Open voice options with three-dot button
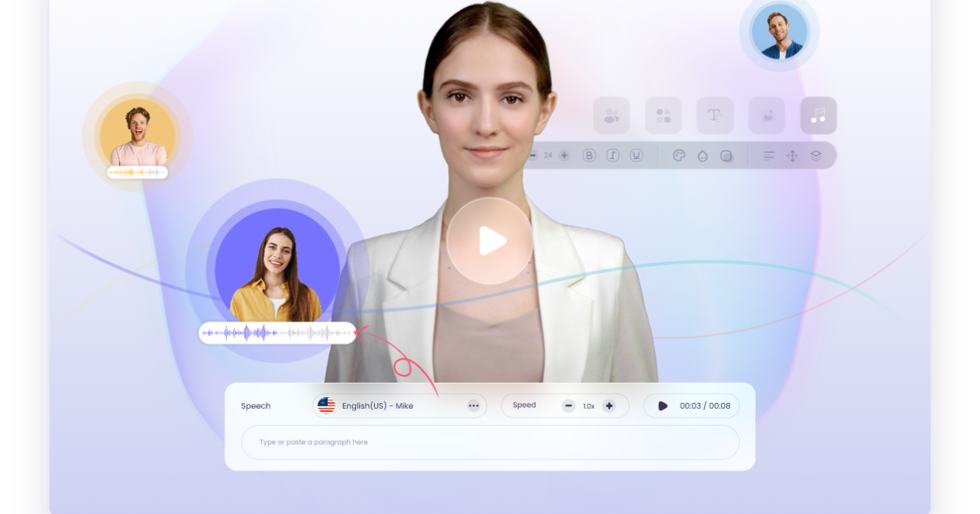 (x=474, y=405)
